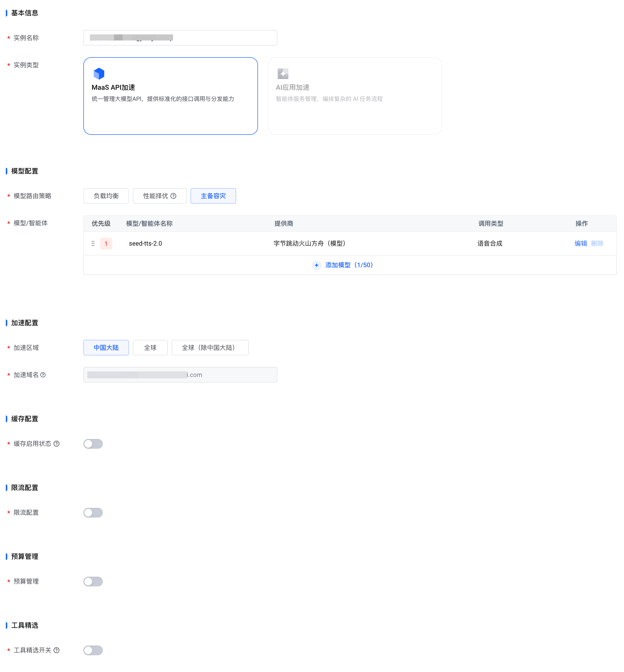Click the 操作 column header
Image resolution: width=624 pixels, height=672 pixels.
(x=581, y=224)
